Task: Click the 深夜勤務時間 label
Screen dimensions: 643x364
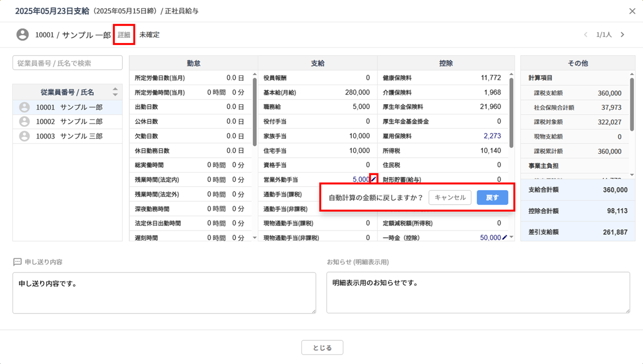Action: pyautogui.click(x=152, y=208)
